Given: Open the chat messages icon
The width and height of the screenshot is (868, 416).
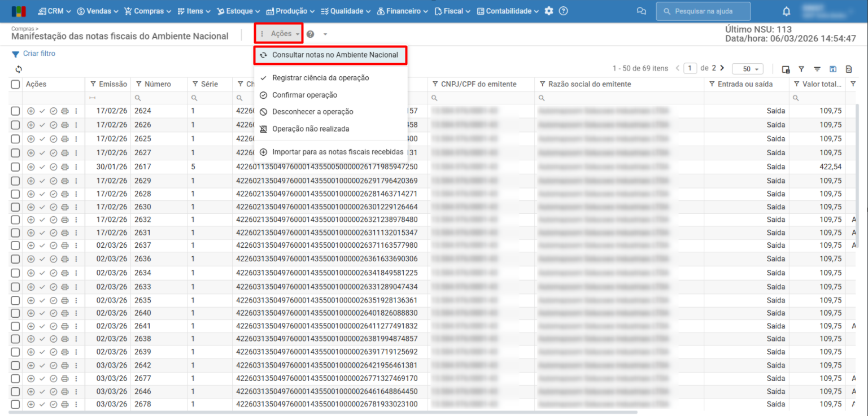Looking at the screenshot, I should click(641, 11).
